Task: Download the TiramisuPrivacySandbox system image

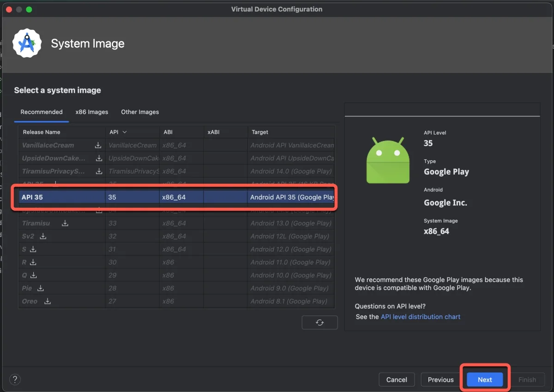Action: coord(99,171)
